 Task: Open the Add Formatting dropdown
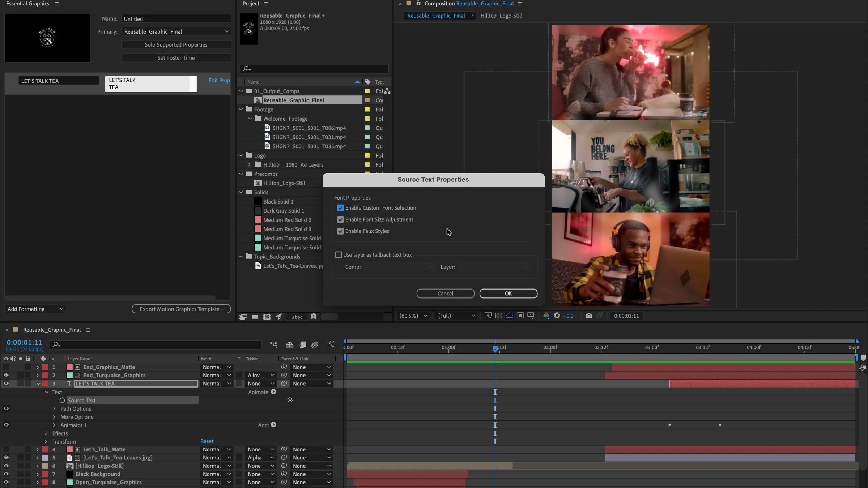pyautogui.click(x=35, y=309)
